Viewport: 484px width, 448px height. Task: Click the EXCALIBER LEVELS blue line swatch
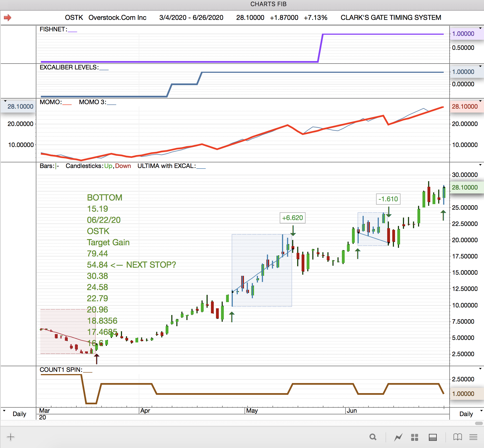point(104,69)
